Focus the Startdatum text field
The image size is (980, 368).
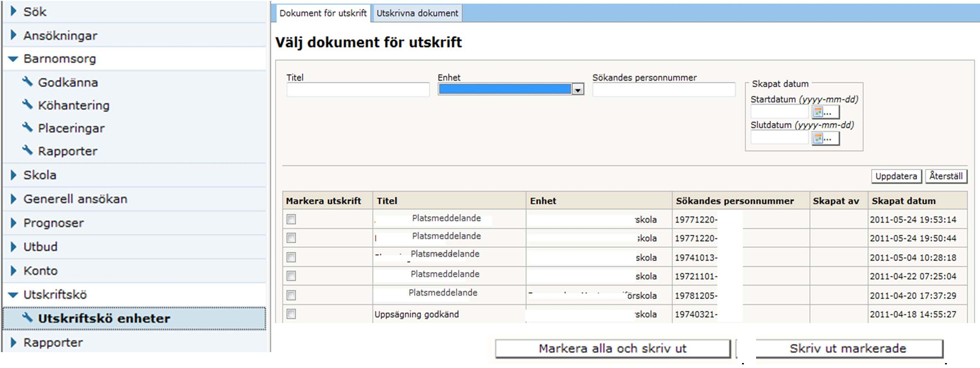pos(780,112)
